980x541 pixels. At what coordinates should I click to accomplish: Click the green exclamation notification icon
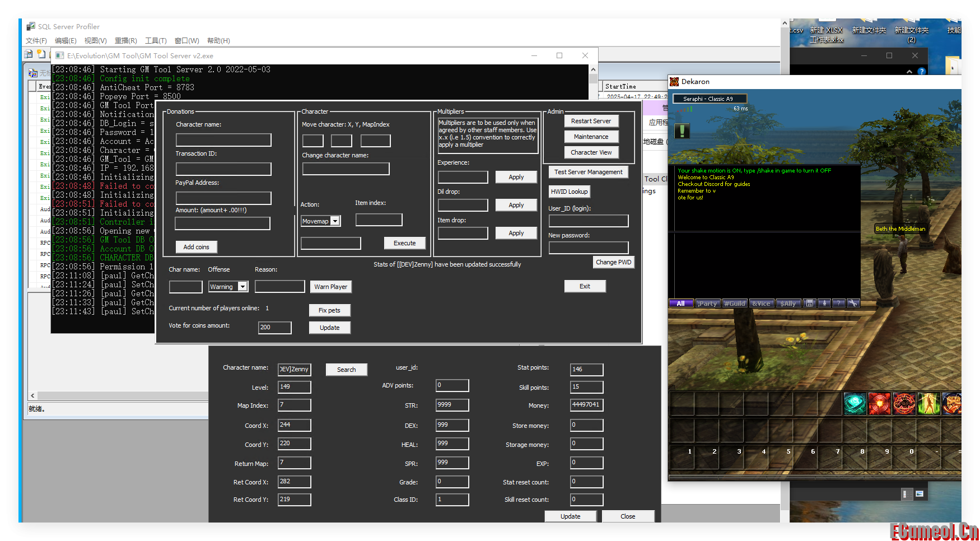point(682,131)
